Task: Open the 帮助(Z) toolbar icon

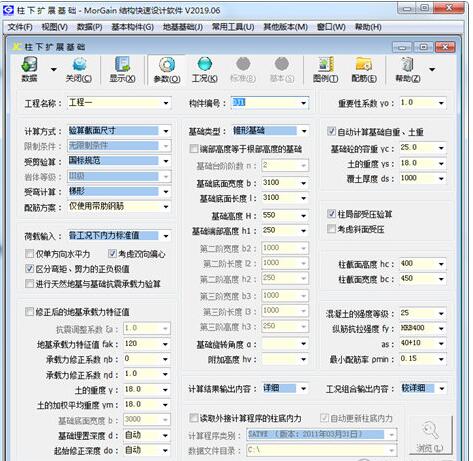Action: [x=408, y=70]
